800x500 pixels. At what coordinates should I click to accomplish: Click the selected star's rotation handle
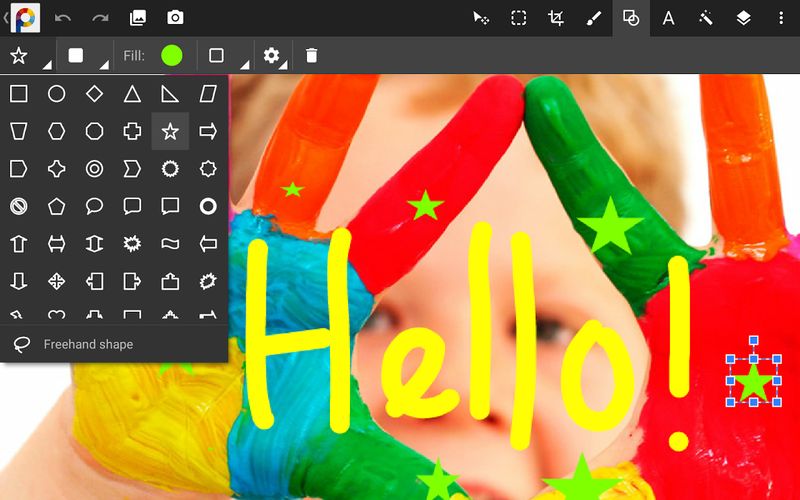point(754,340)
